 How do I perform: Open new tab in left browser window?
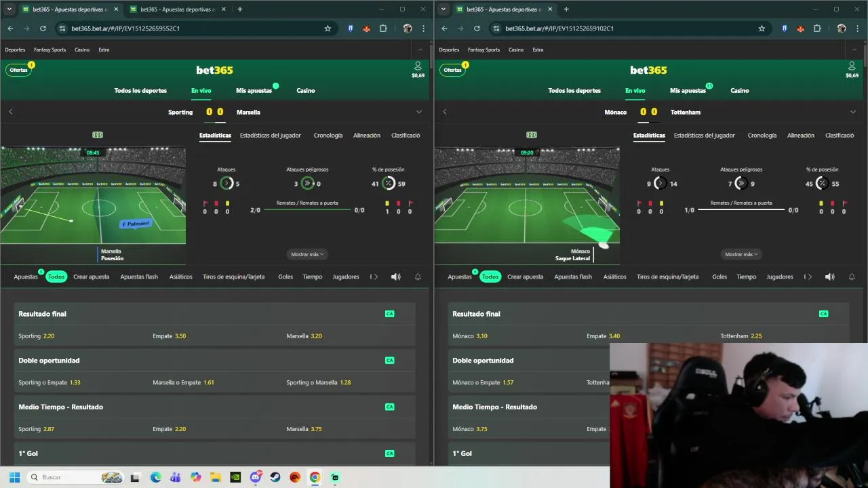[x=239, y=9]
